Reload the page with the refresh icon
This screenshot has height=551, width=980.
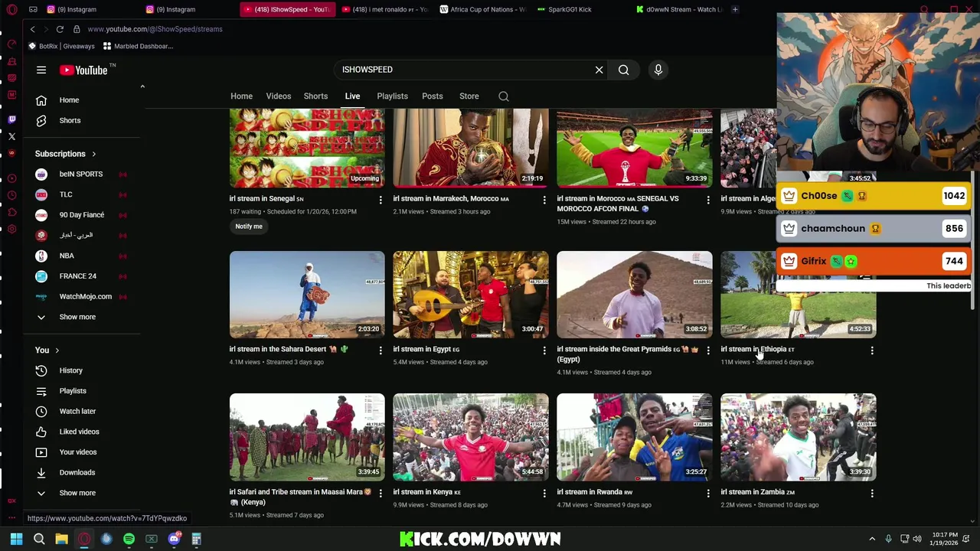[60, 29]
